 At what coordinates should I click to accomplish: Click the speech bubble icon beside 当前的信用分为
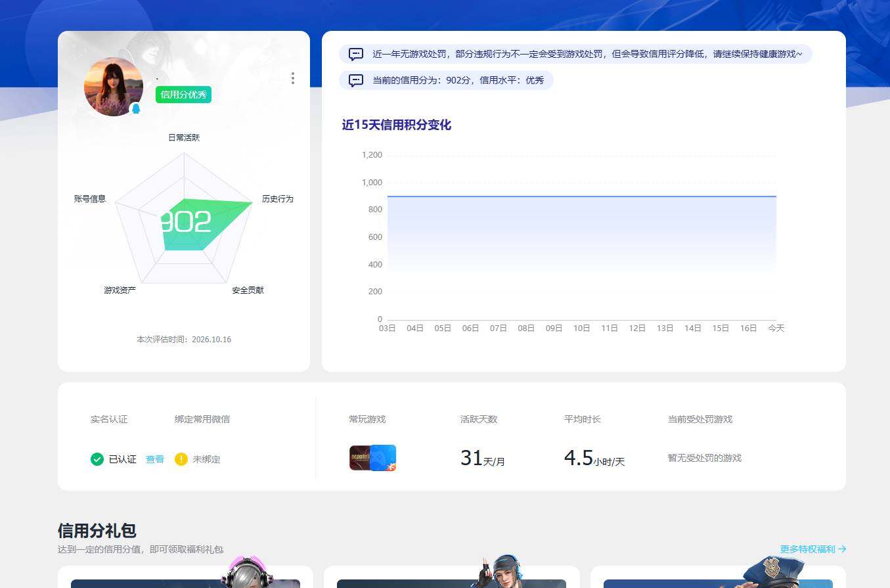pyautogui.click(x=356, y=80)
